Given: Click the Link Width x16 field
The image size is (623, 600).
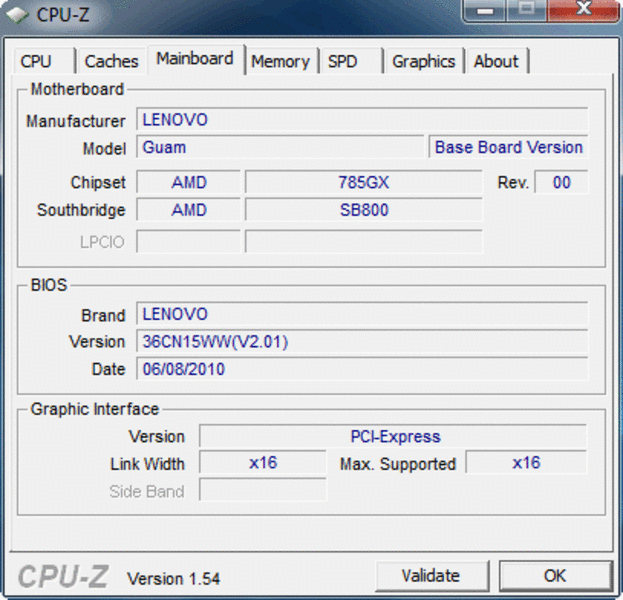Looking at the screenshot, I should [263, 463].
